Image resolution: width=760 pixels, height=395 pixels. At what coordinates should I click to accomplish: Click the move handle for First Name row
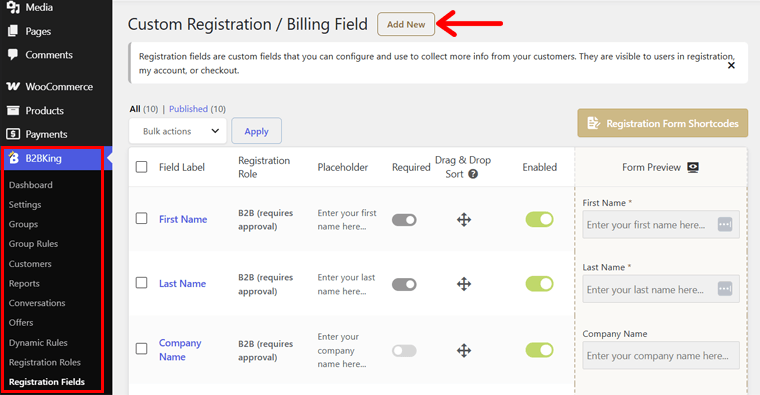[x=464, y=220]
